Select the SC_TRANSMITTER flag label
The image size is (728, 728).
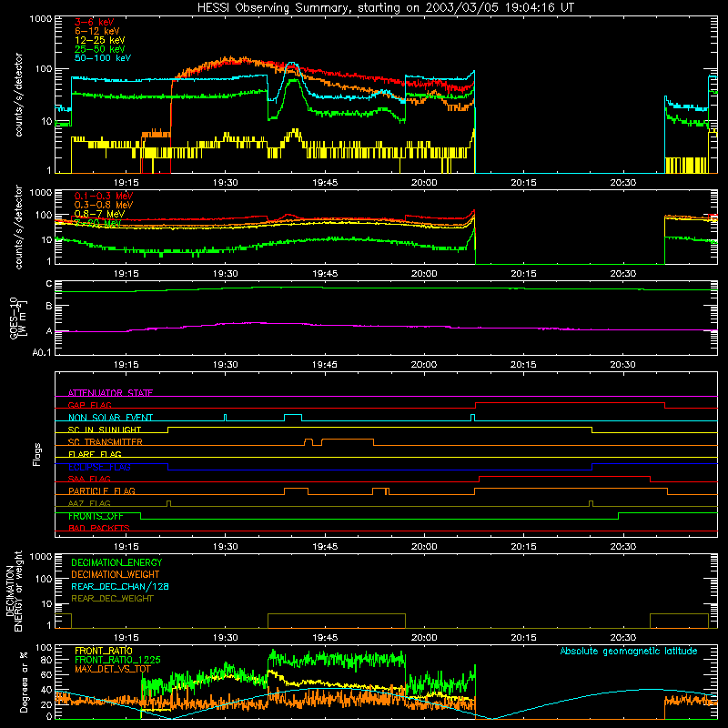tap(106, 442)
